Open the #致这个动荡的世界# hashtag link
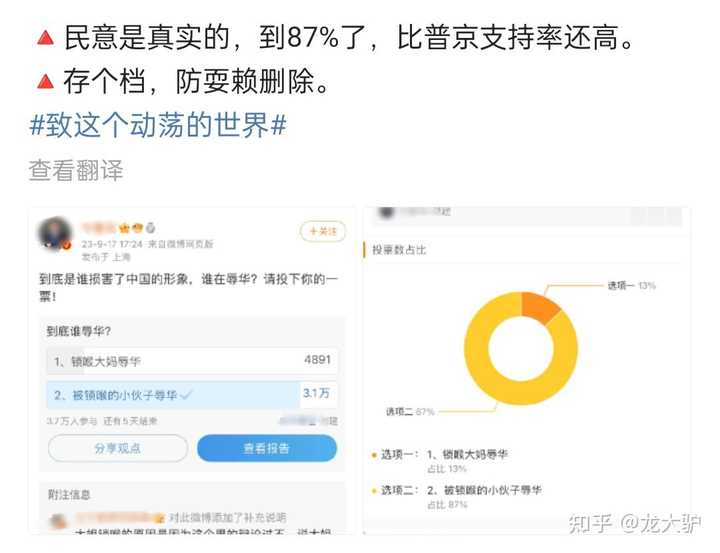This screenshot has height=553, width=720. click(x=158, y=125)
